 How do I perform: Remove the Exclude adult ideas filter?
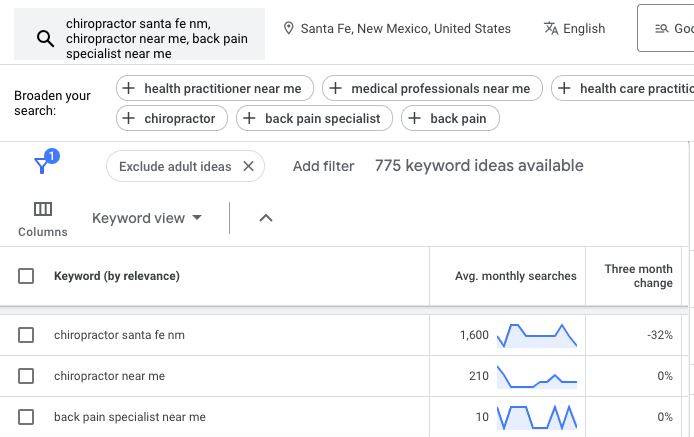point(249,166)
